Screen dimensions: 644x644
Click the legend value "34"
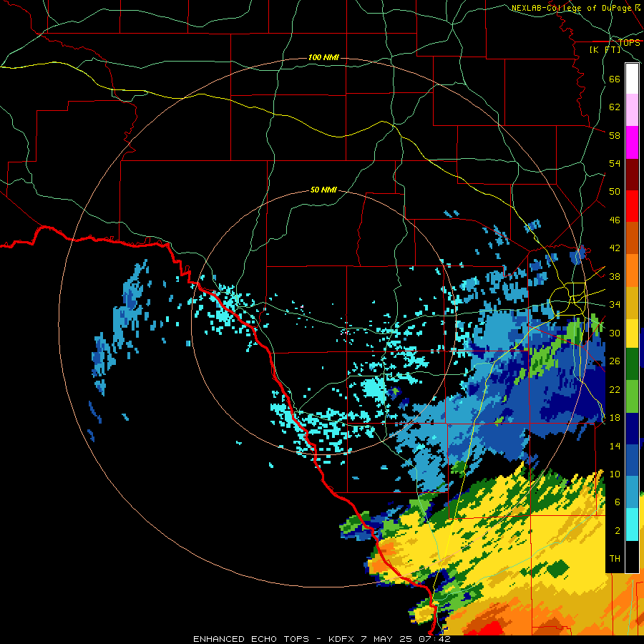point(615,305)
